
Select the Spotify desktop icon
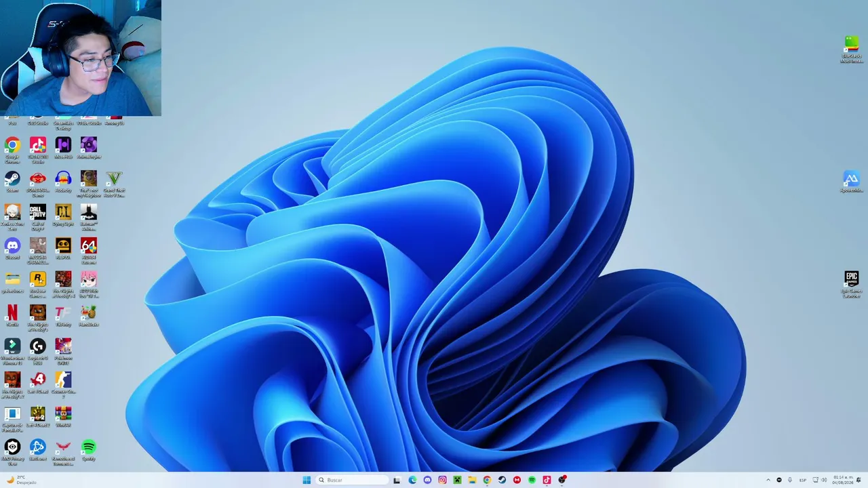tap(89, 450)
